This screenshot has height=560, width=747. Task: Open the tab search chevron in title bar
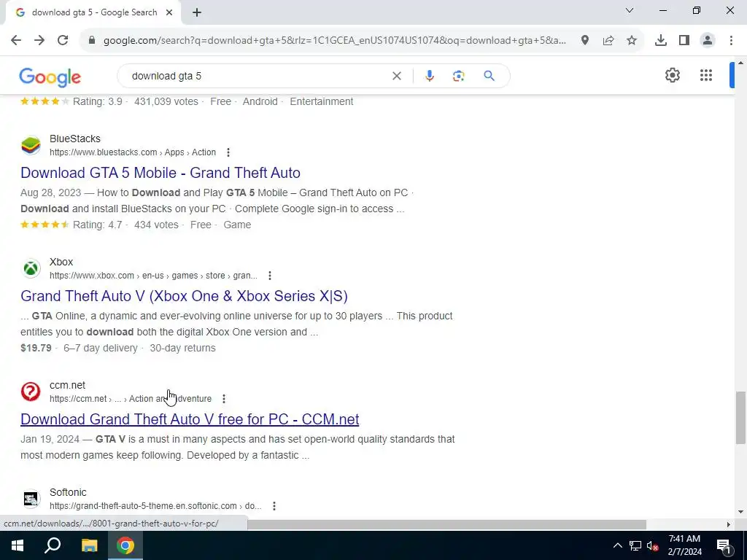point(630,10)
